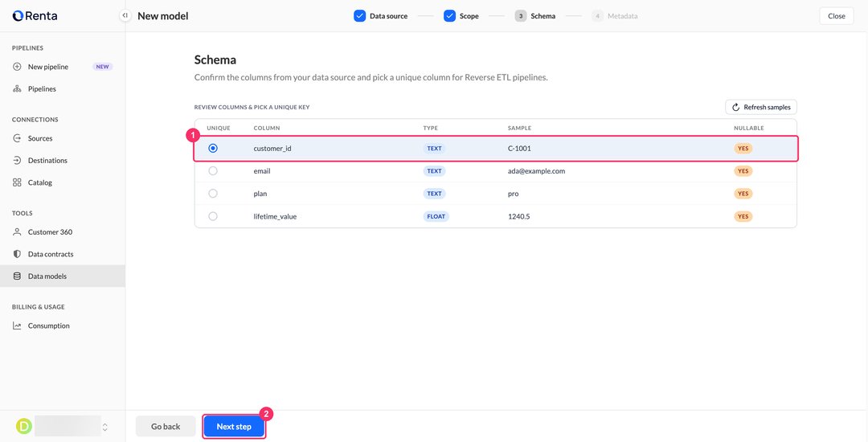Select email as the unique column
The width and height of the screenshot is (868, 442).
tap(212, 171)
